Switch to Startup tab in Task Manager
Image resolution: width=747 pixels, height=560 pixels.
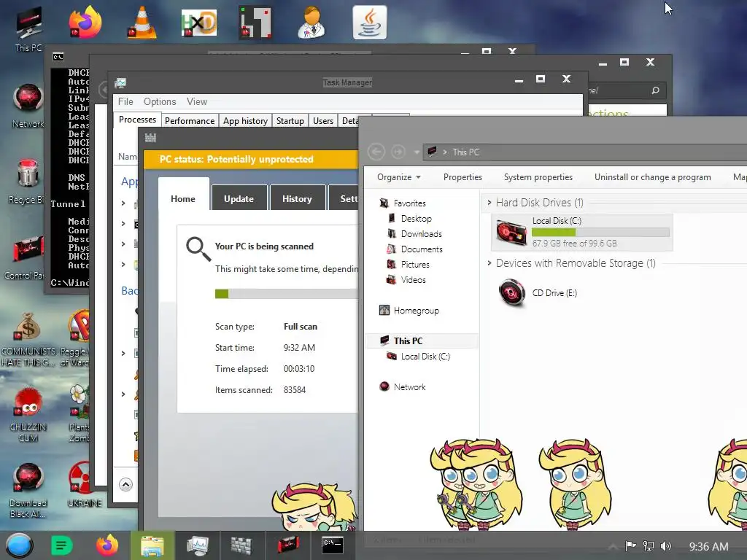pos(290,121)
